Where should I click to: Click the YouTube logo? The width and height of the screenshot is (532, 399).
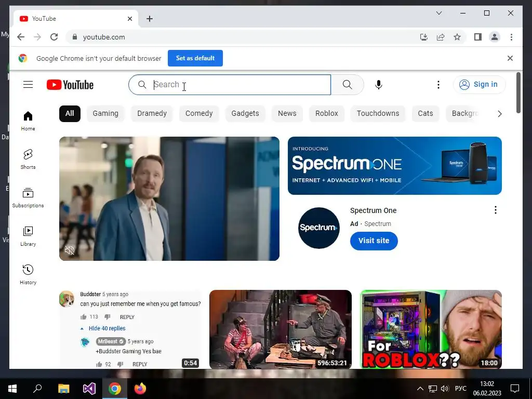70,85
